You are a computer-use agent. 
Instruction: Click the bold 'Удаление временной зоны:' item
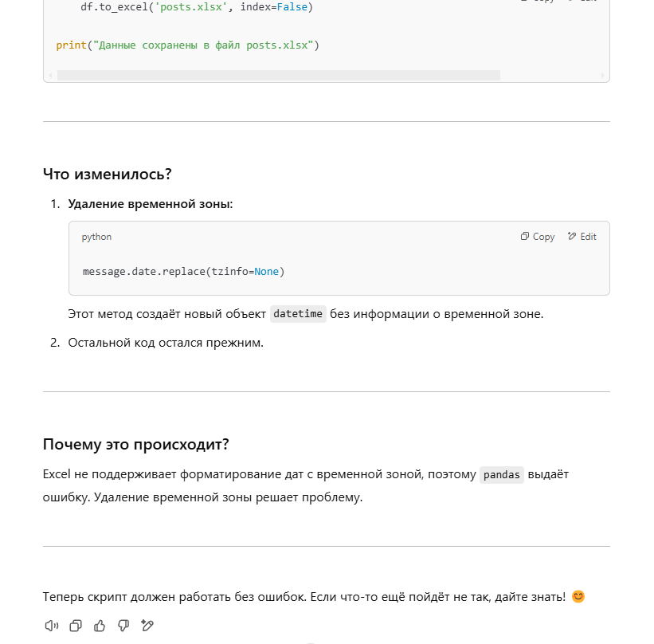click(151, 204)
